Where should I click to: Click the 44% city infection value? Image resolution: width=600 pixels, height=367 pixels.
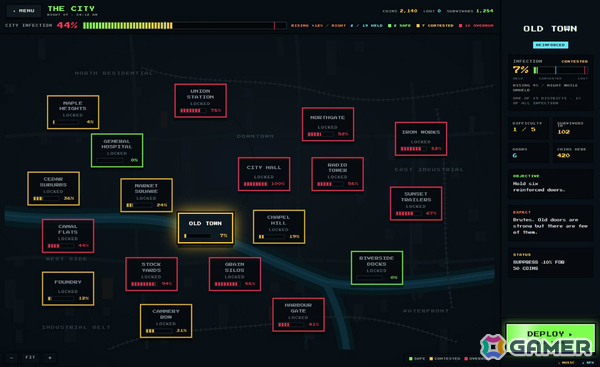coord(67,26)
